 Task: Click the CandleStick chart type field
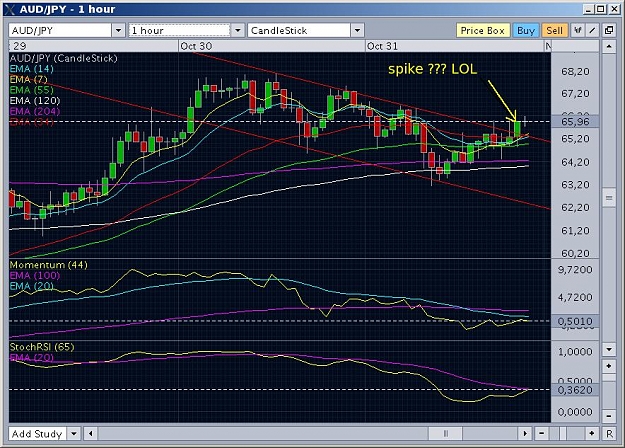(x=299, y=30)
